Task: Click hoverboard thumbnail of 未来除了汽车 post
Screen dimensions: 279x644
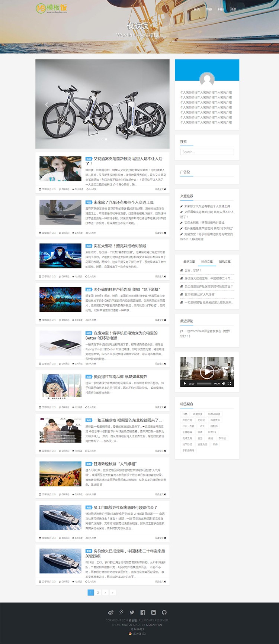Action: 60,212
